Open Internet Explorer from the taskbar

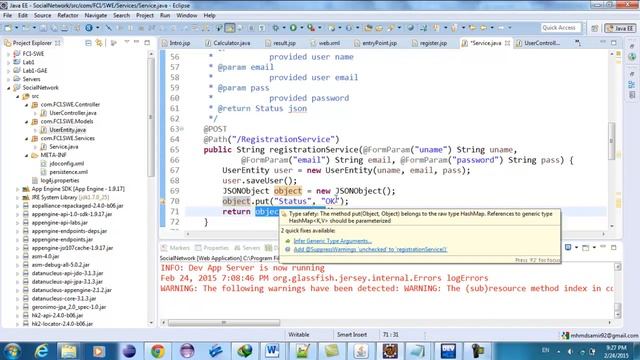41,351
